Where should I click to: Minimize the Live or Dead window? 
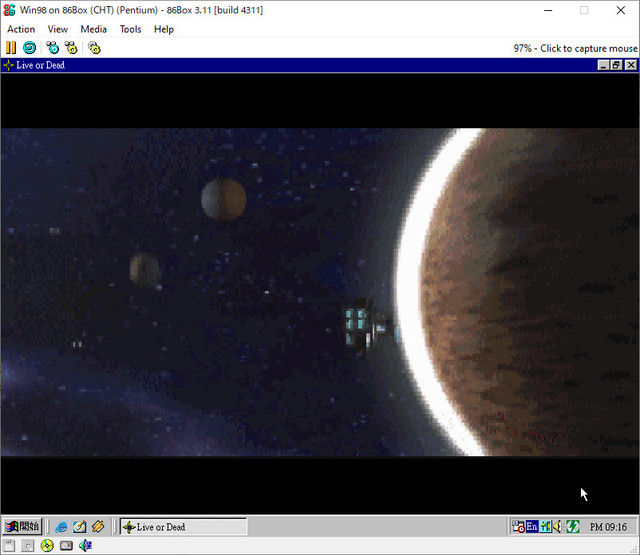(604, 65)
